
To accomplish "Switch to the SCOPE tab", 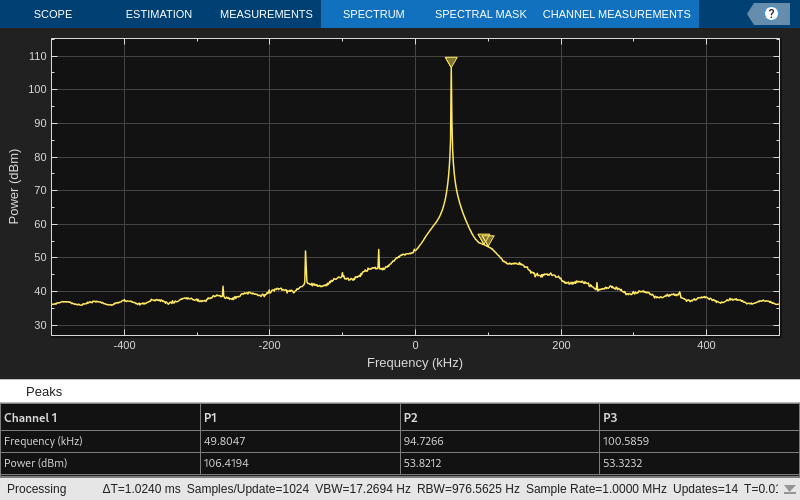I will pyautogui.click(x=52, y=14).
